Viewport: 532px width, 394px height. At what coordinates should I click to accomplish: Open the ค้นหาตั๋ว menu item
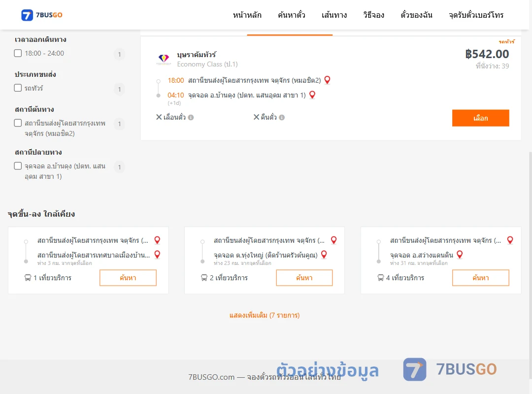pyautogui.click(x=292, y=15)
